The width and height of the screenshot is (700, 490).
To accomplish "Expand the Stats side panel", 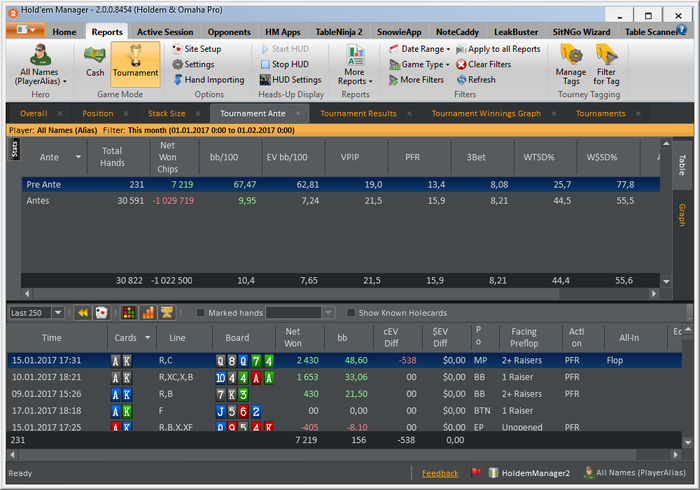I will click(x=14, y=149).
